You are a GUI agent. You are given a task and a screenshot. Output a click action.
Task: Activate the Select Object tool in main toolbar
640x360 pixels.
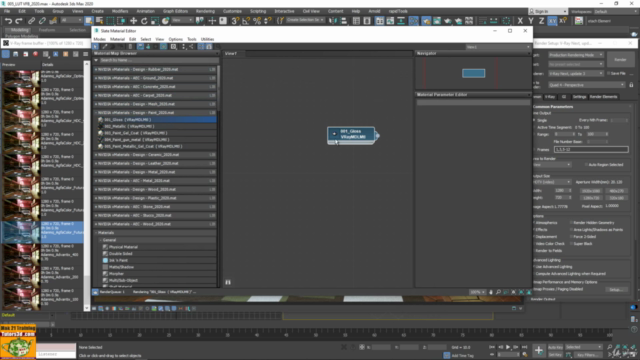coord(89,21)
